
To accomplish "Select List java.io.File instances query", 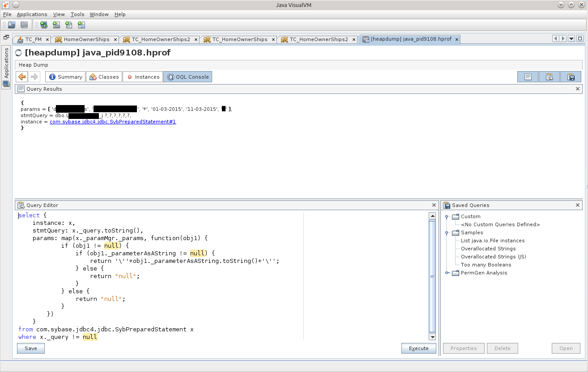I will [x=493, y=241].
